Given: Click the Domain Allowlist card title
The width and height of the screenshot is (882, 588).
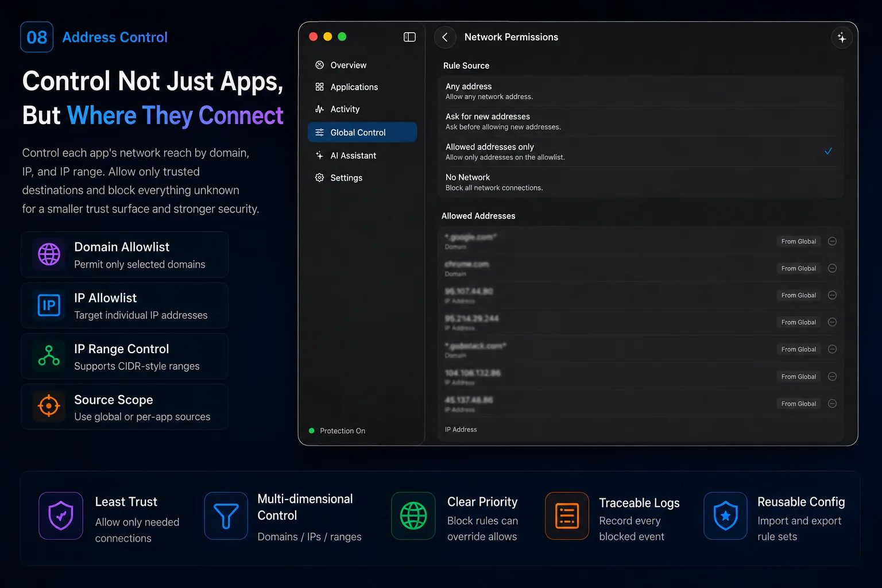Looking at the screenshot, I should click(122, 247).
